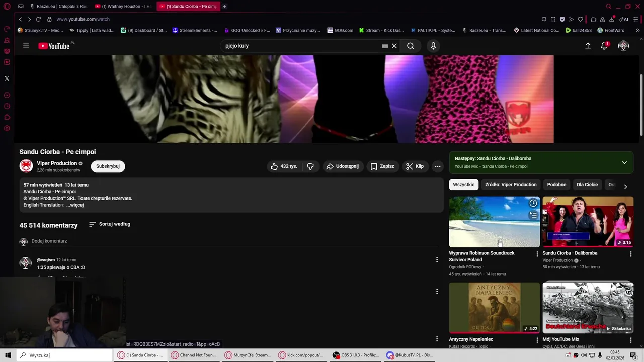The height and width of the screenshot is (362, 644).
Task: Dislike the video with thumbs down
Action: tap(310, 166)
